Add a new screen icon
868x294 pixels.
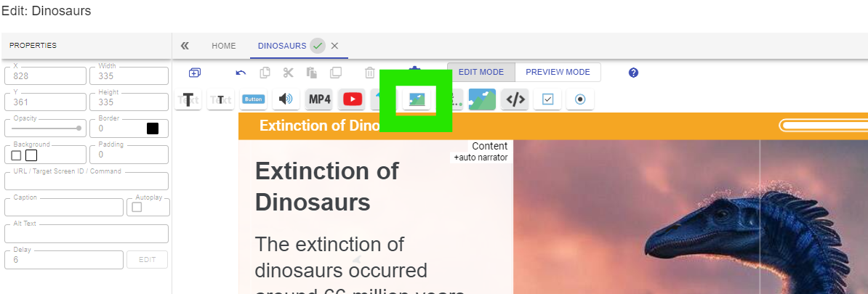(195, 73)
